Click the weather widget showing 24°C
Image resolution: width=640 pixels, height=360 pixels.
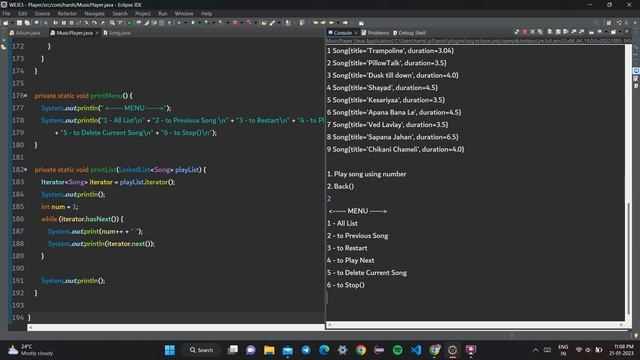pos(31,350)
